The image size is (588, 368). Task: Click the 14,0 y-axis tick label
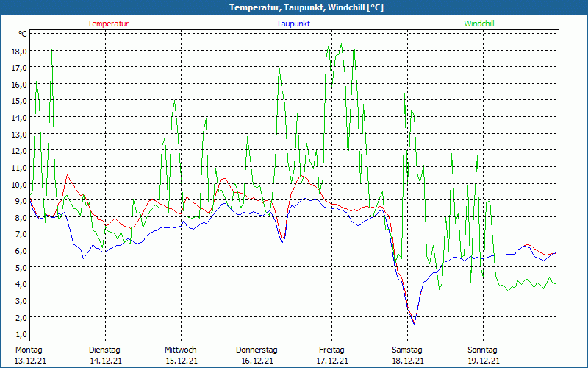click(x=19, y=117)
